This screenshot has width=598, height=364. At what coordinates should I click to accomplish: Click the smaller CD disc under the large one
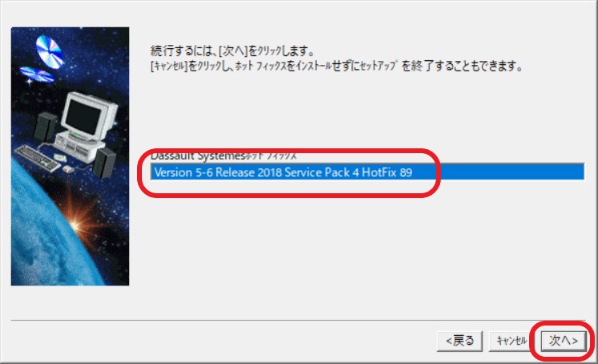tap(37, 74)
